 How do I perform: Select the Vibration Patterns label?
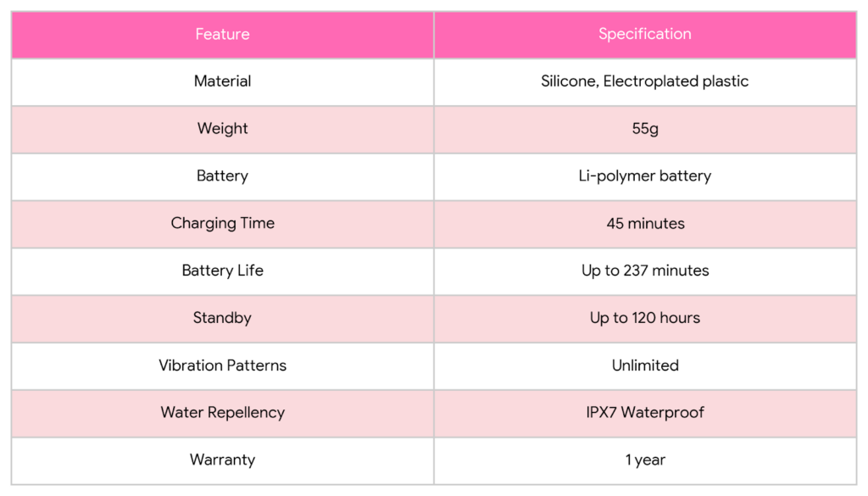coord(222,366)
